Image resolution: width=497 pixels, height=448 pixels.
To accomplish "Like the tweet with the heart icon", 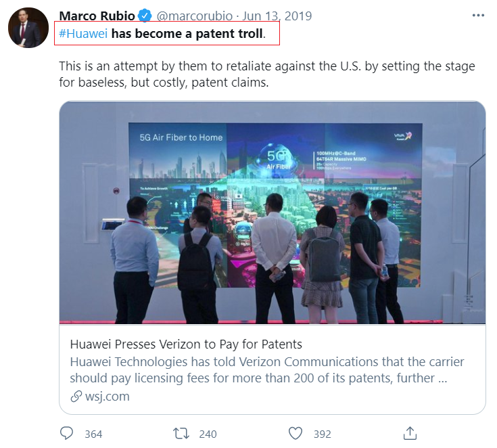I will (x=295, y=433).
